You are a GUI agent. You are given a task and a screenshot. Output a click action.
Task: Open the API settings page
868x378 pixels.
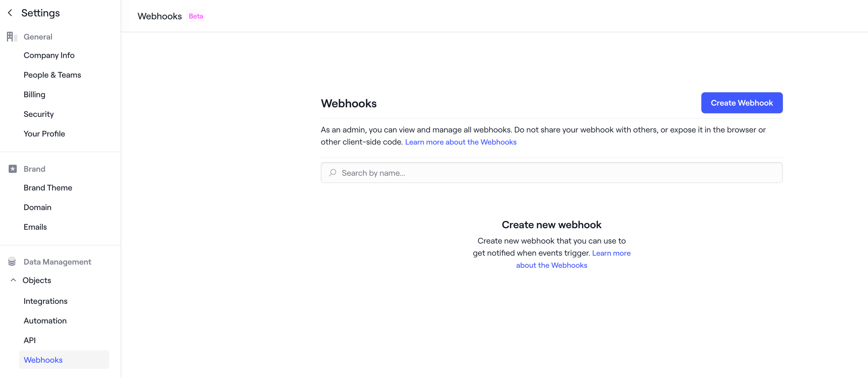click(30, 340)
